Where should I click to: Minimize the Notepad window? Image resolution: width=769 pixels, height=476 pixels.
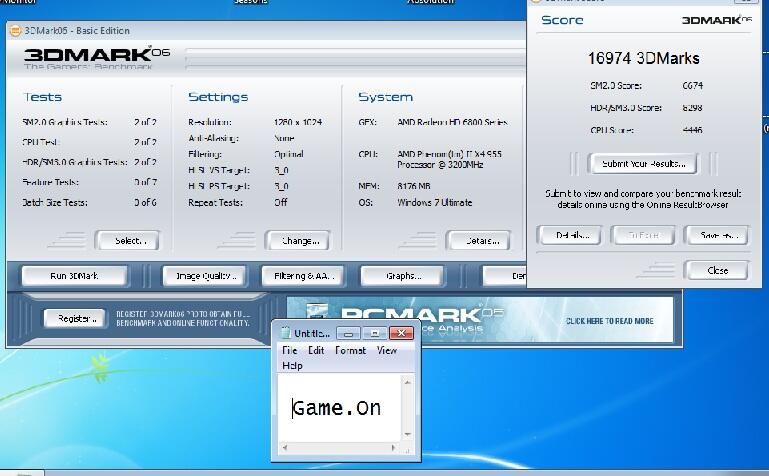pos(349,333)
